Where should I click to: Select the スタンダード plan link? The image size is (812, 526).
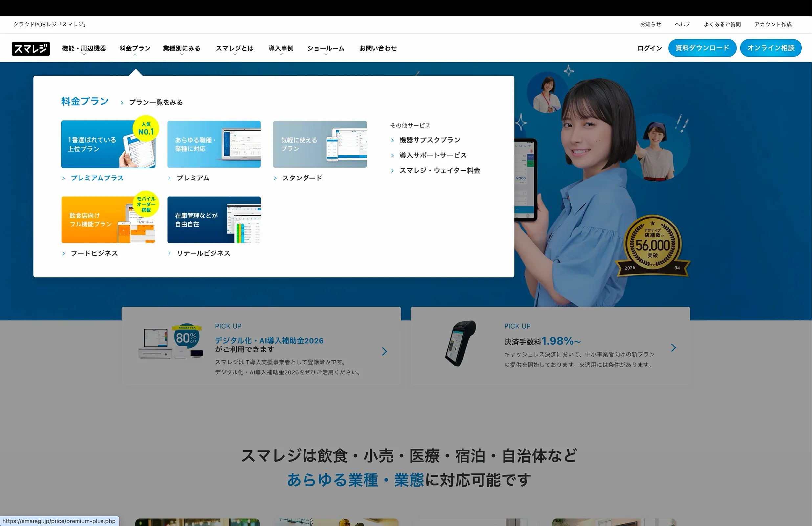302,178
